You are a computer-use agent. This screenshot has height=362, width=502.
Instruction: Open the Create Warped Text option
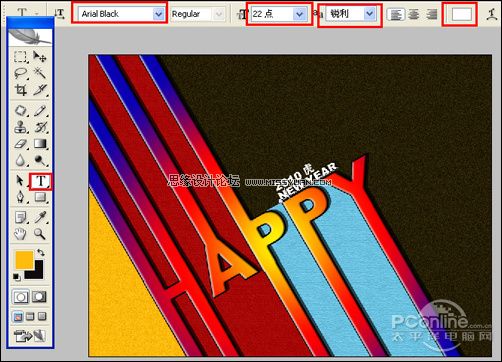[491, 14]
